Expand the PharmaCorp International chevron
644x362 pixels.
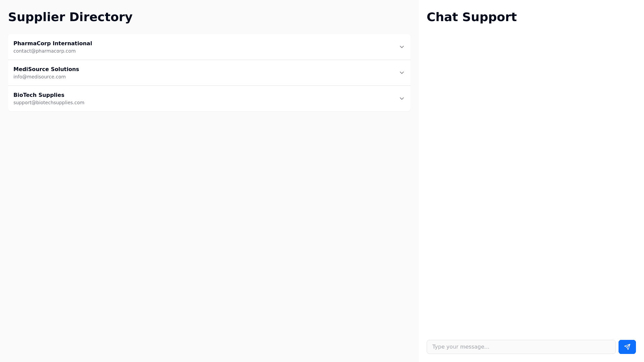pos(401,47)
